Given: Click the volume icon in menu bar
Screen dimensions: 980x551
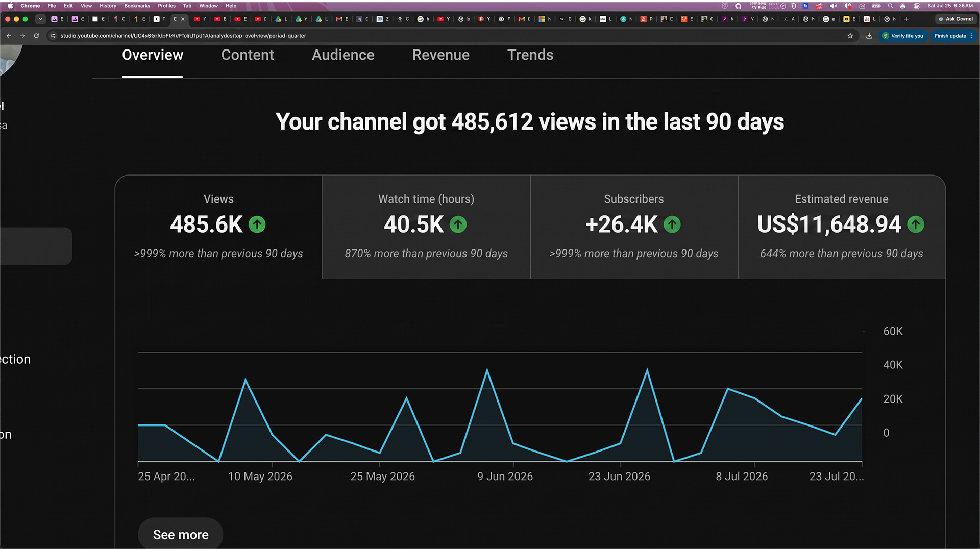Looking at the screenshot, I should pos(833,6).
